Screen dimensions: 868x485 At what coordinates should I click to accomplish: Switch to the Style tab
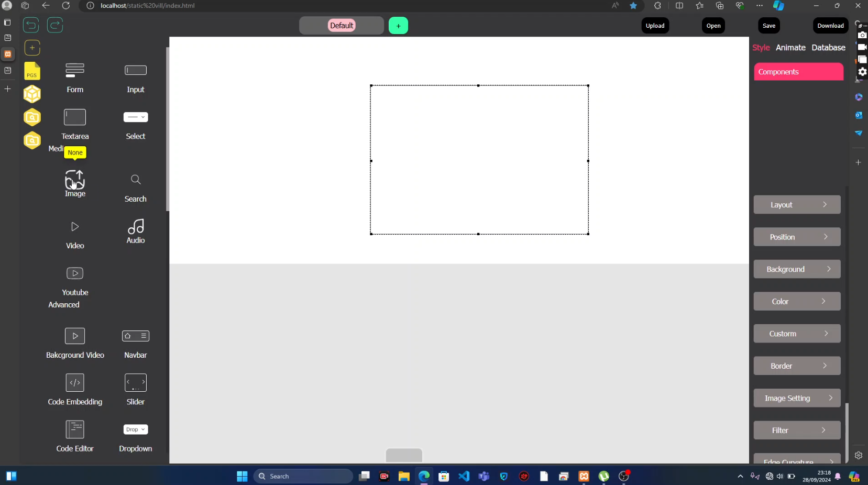(761, 48)
